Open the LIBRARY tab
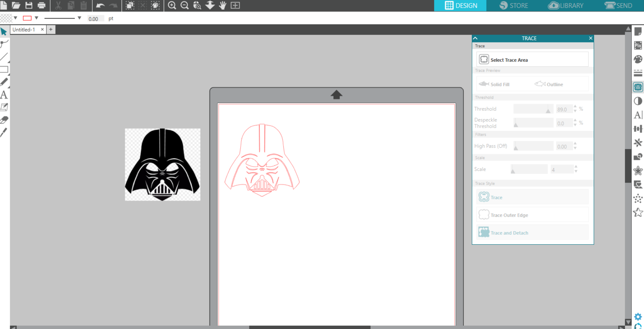The image size is (644, 329). point(566,5)
